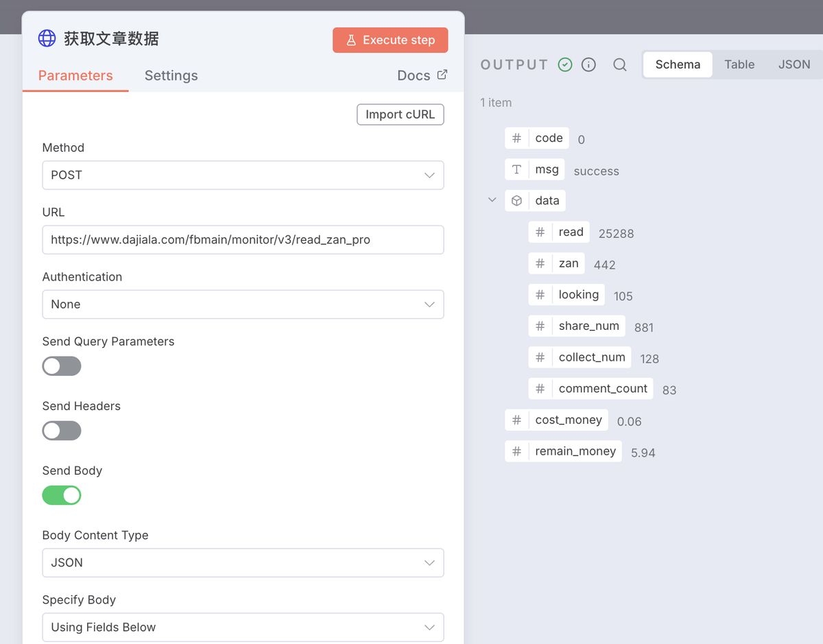The width and height of the screenshot is (823, 644).
Task: Click the hash icon beside code field
Action: tap(516, 138)
